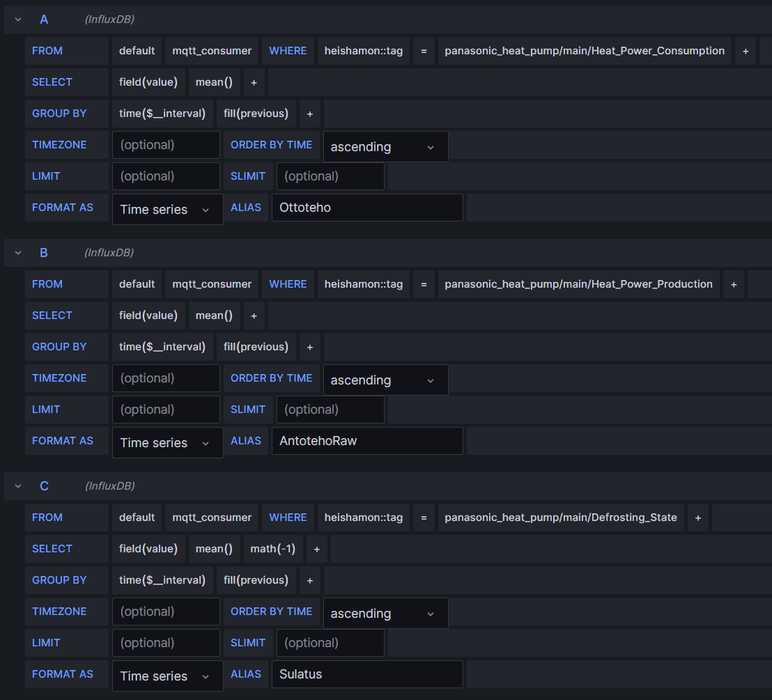Add SELECT function plus in query B
Image resolution: width=772 pixels, height=700 pixels.
click(254, 316)
